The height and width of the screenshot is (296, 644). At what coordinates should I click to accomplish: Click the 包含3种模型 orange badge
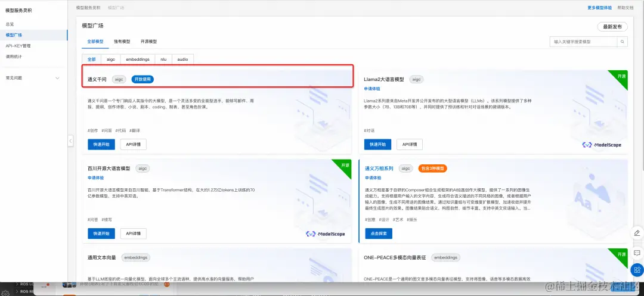coord(432,169)
